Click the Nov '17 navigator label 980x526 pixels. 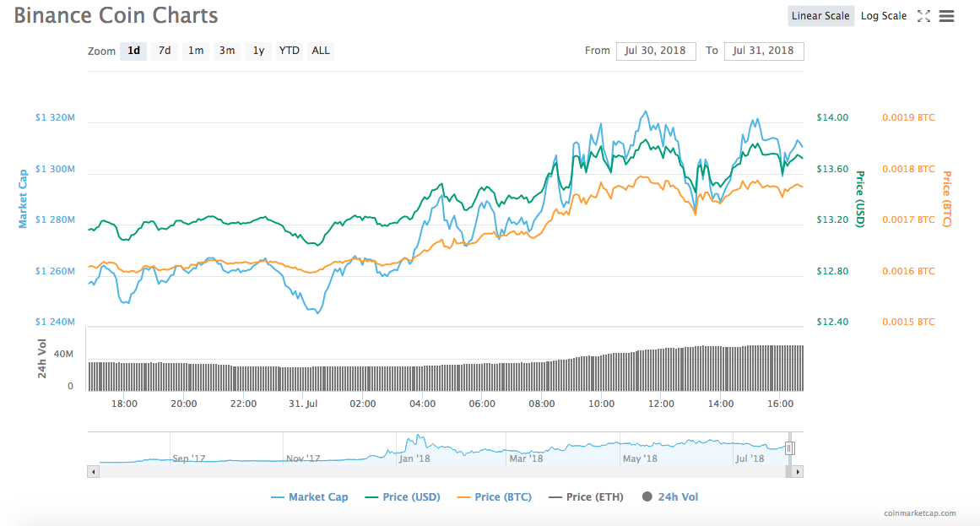coord(303,458)
